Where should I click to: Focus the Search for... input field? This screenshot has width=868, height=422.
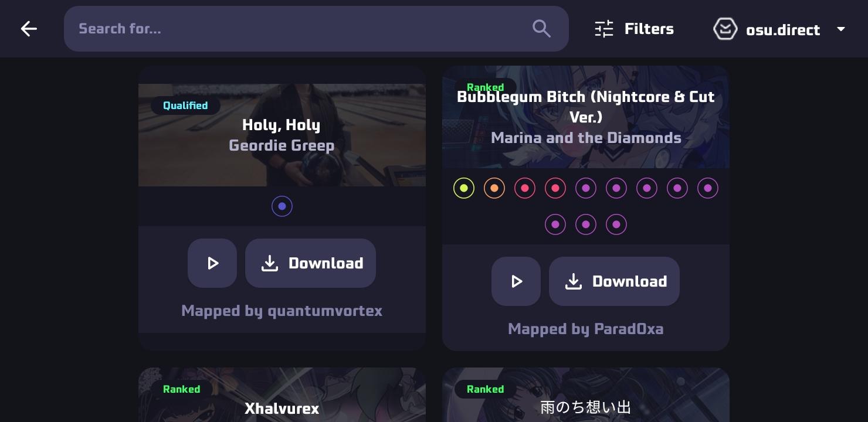click(316, 29)
